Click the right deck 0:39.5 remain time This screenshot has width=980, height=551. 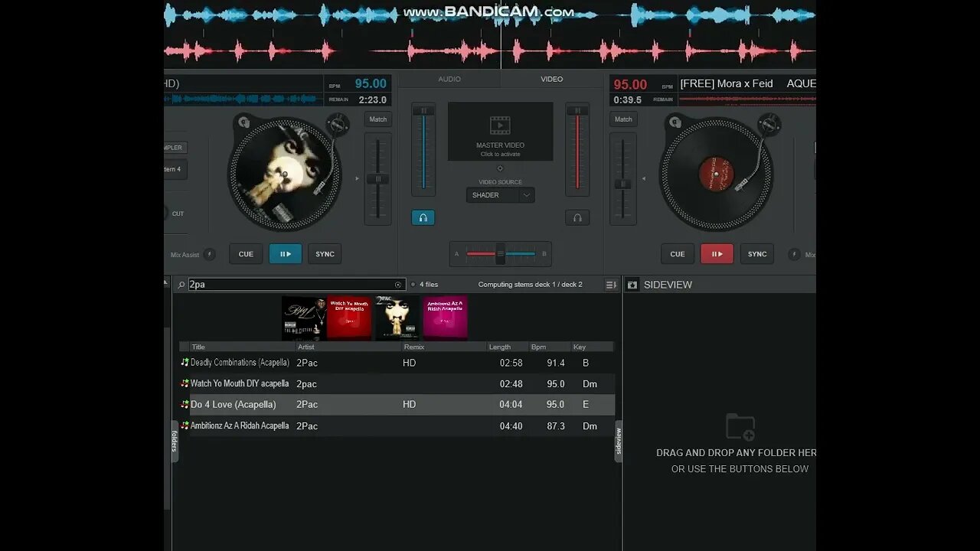[628, 100]
